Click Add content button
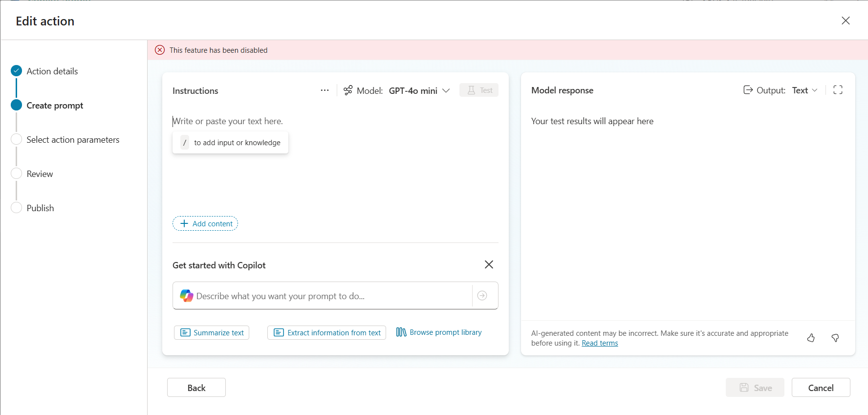 click(x=205, y=223)
